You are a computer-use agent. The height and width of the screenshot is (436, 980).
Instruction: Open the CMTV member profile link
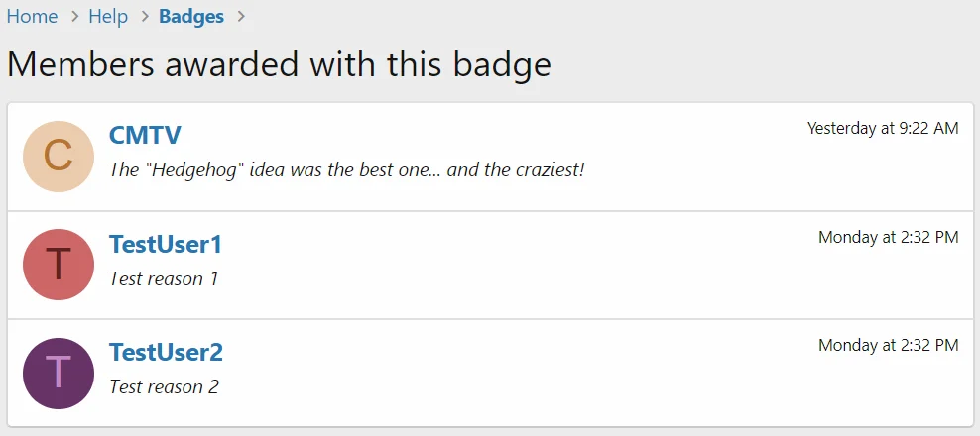click(x=145, y=136)
